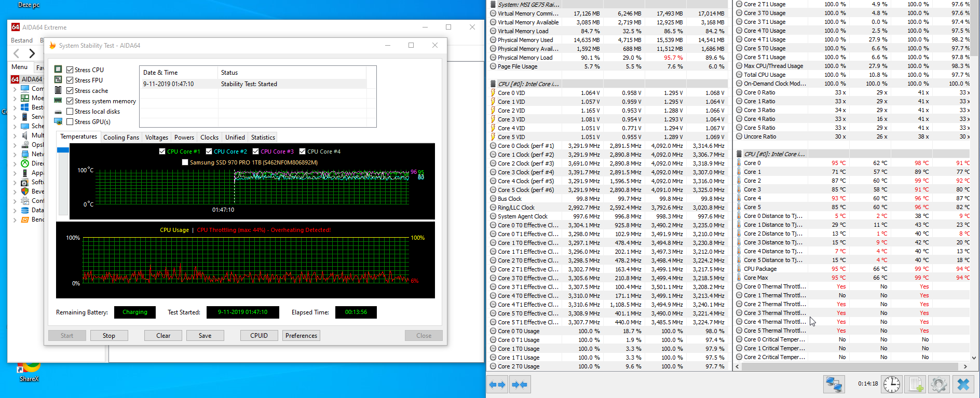Click the Clear button

click(163, 336)
